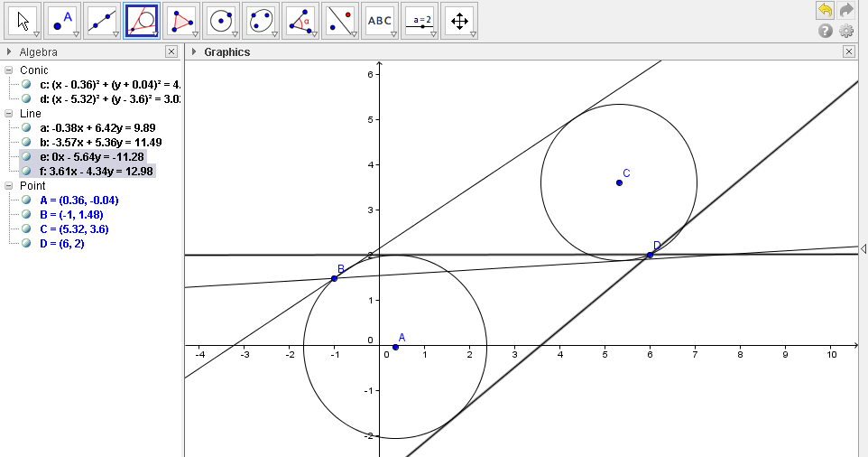Select line a equation in Algebra

click(x=97, y=128)
